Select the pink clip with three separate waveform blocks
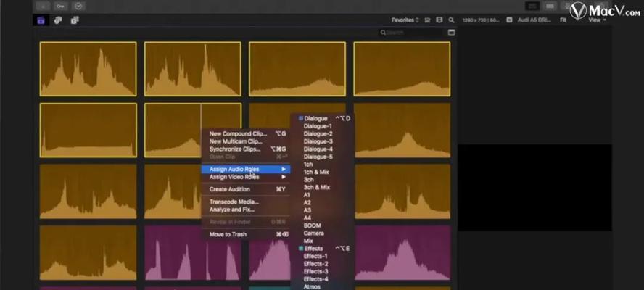Screen dimensions: 644x290 pyautogui.click(x=193, y=252)
